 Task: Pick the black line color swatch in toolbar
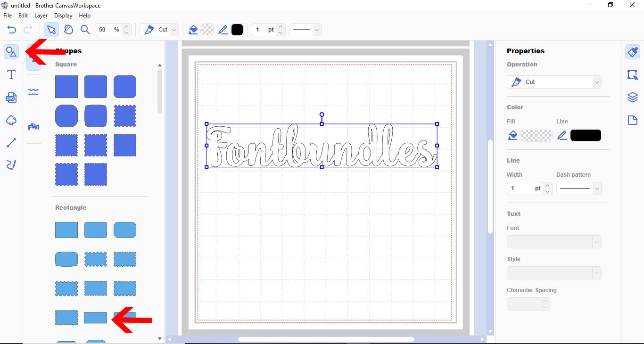point(237,30)
